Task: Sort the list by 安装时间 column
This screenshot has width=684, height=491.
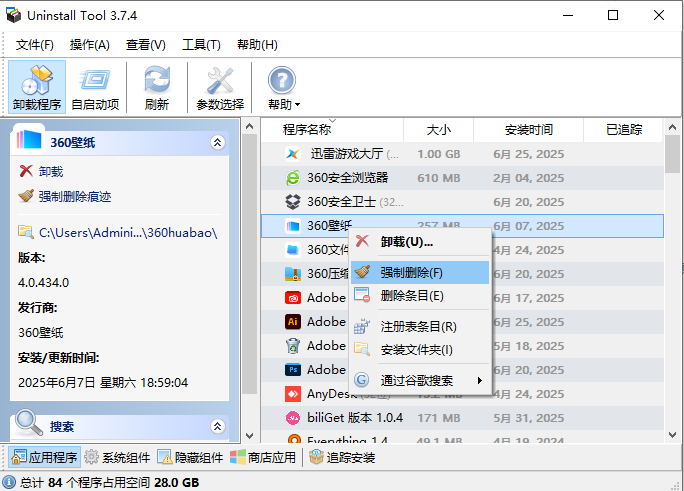Action: 528,130
